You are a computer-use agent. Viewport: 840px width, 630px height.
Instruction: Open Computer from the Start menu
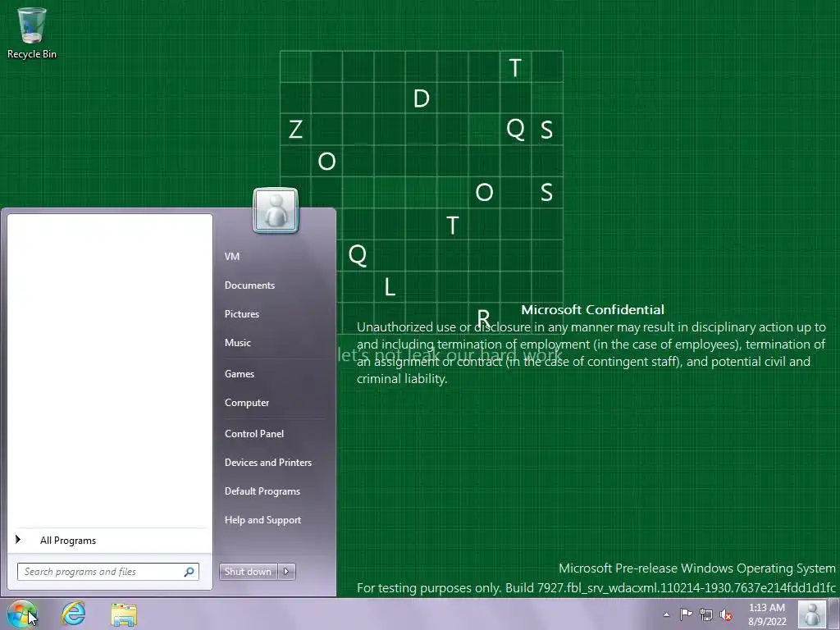click(246, 403)
